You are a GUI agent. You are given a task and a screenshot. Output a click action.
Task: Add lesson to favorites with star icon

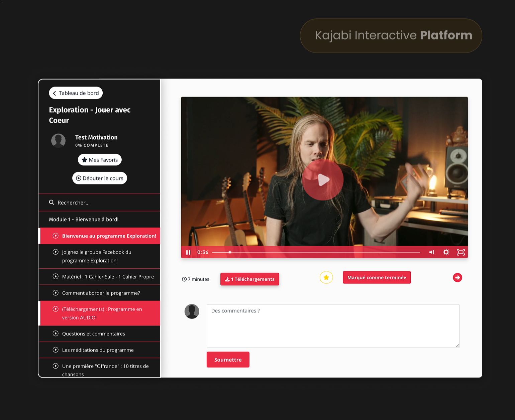tap(326, 277)
